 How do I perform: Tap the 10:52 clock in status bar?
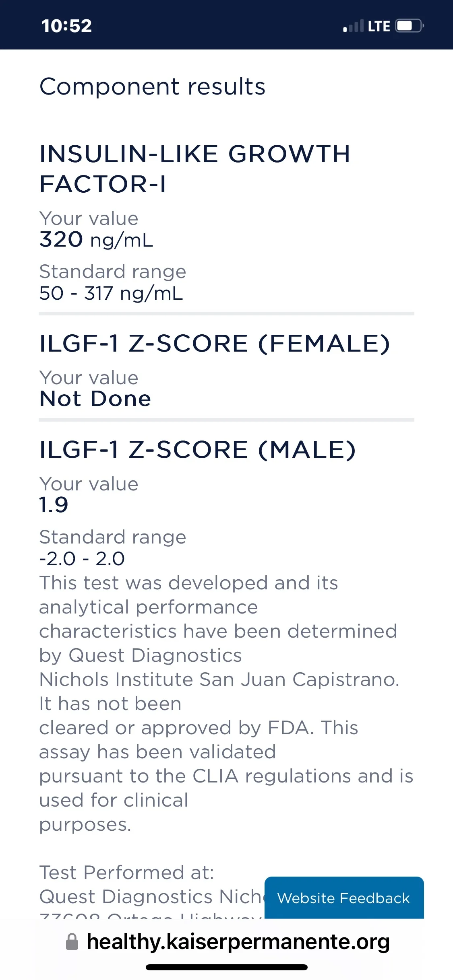66,26
